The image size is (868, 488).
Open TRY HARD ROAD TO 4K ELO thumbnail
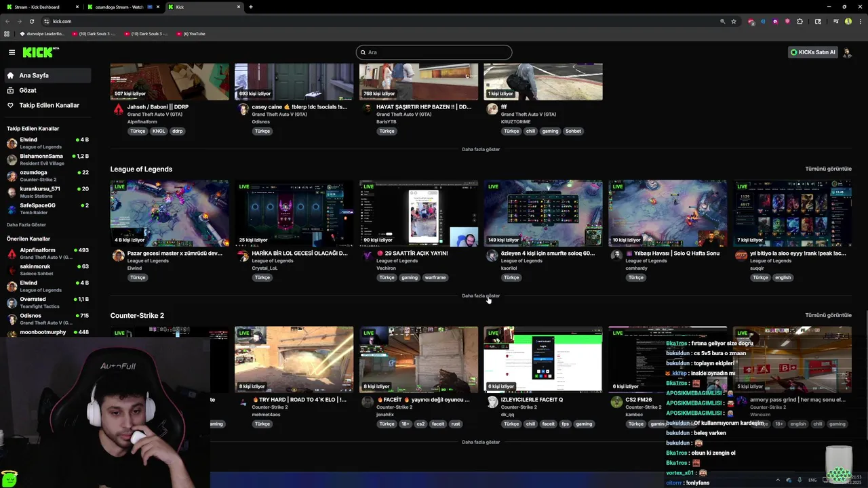tap(294, 359)
